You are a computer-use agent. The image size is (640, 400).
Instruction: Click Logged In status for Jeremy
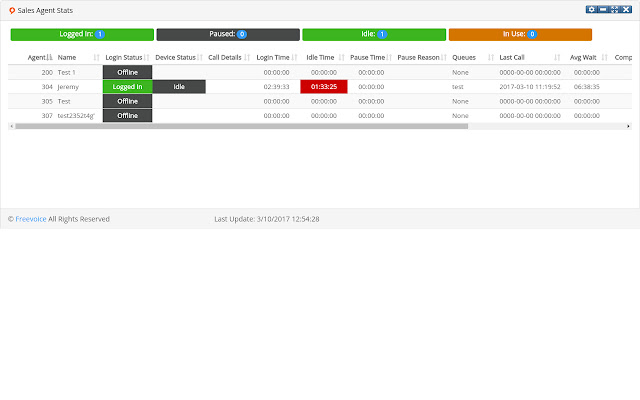coord(127,87)
